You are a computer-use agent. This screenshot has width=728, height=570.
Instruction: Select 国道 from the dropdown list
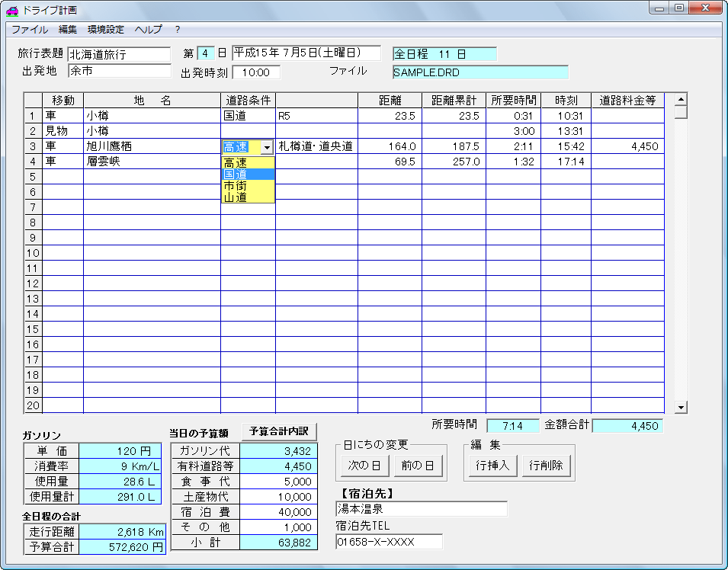(x=248, y=175)
